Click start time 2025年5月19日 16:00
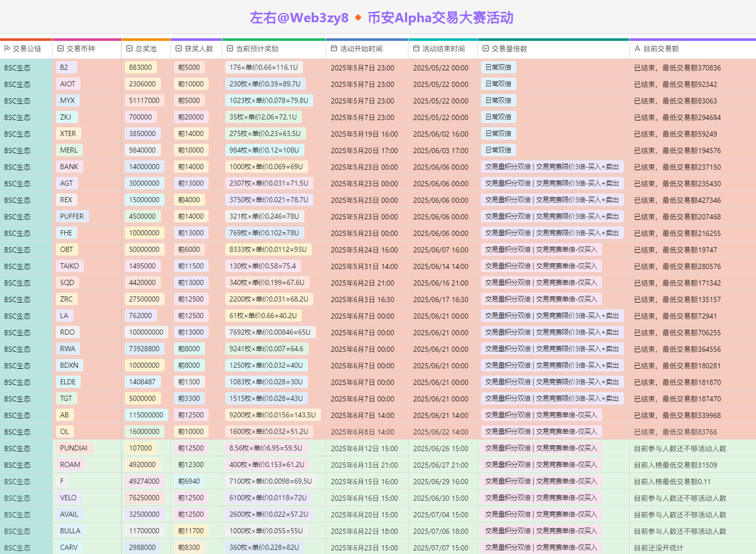Screen dimensions: 756x554 click(364, 134)
